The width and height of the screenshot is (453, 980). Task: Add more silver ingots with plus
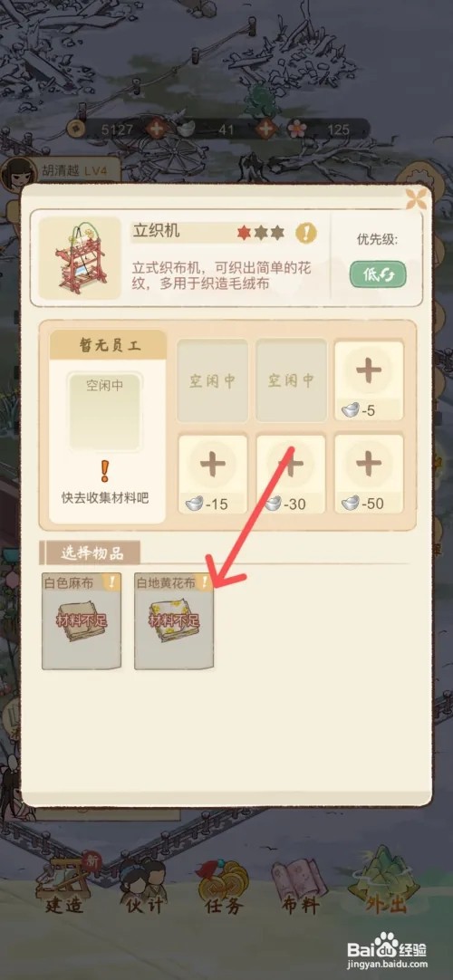265,130
